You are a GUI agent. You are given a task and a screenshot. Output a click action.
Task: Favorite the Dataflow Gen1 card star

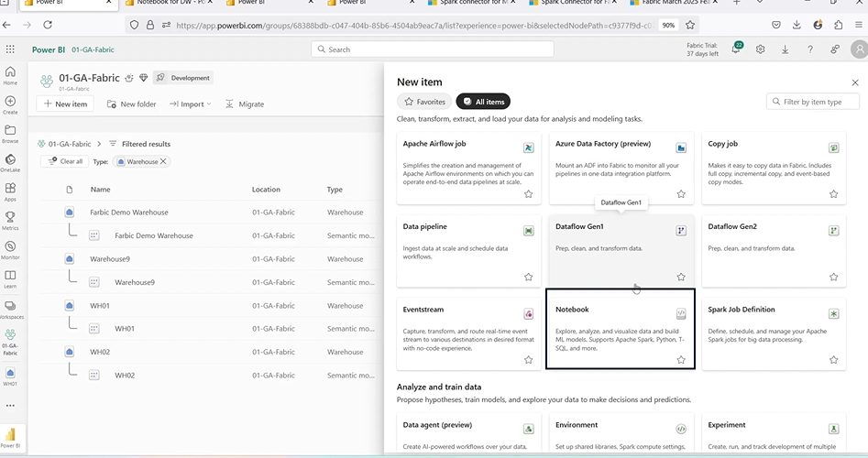click(x=681, y=278)
